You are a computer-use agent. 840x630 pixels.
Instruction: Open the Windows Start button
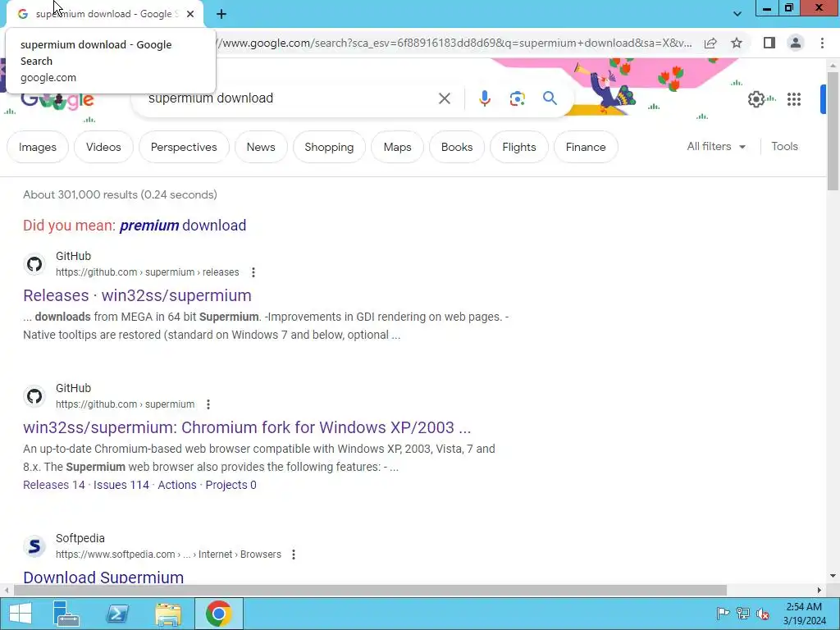pos(21,614)
